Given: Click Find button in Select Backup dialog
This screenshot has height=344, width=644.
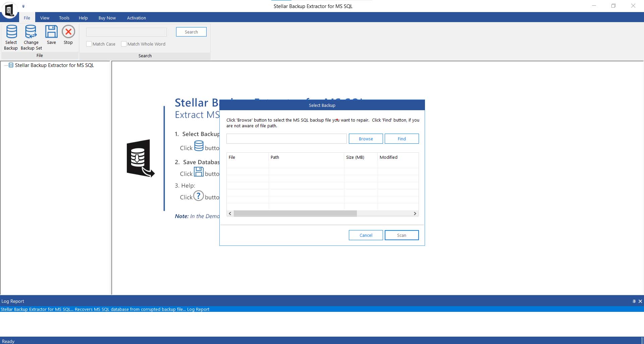Looking at the screenshot, I should pos(401,139).
